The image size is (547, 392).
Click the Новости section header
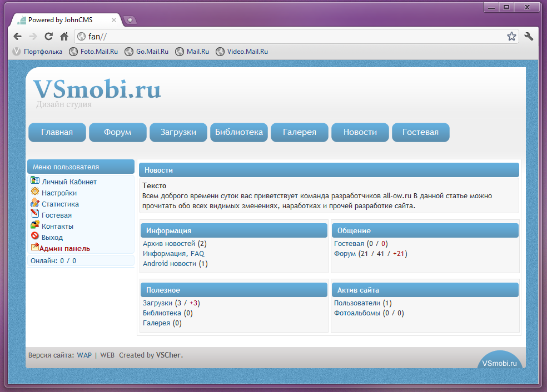(x=329, y=170)
